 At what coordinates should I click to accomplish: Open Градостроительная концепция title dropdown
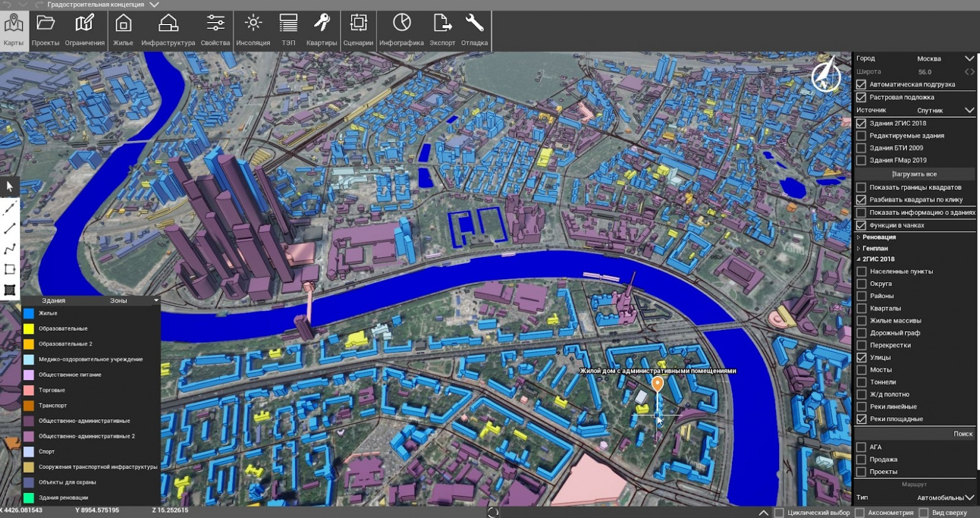155,4
